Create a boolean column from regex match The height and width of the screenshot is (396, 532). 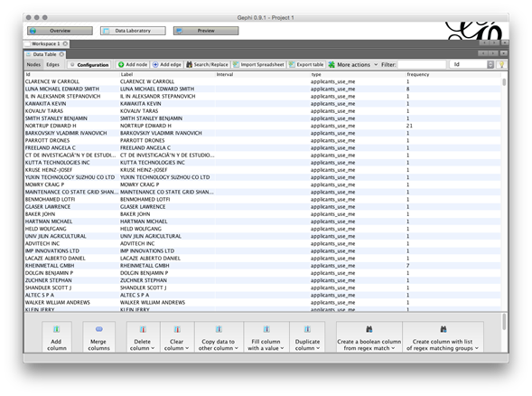point(369,337)
